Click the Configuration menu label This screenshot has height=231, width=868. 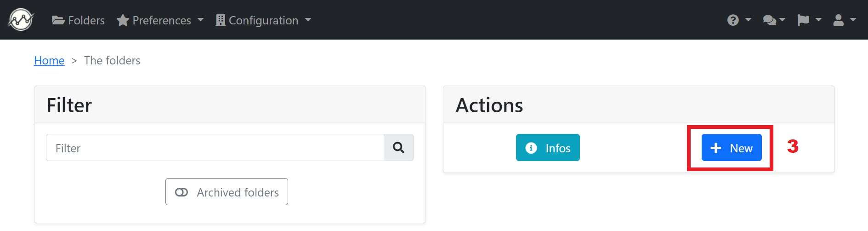[263, 20]
